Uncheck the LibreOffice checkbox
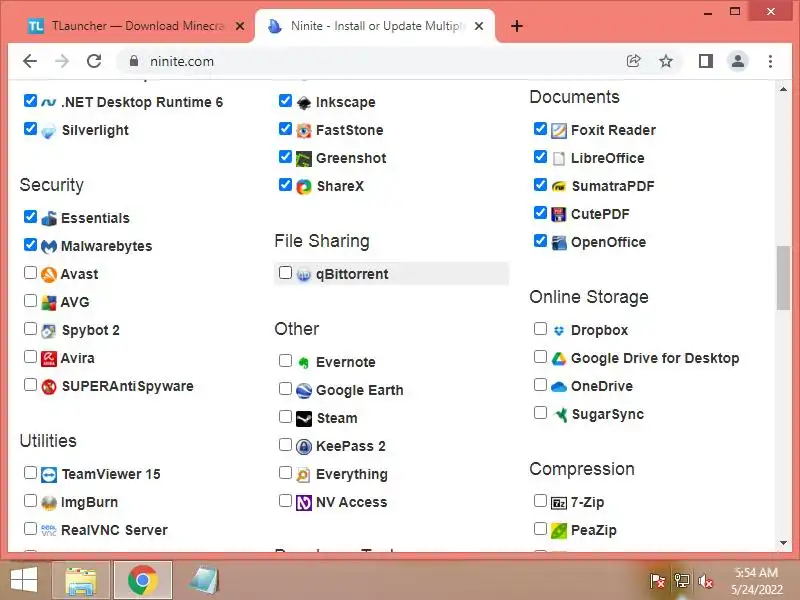The width and height of the screenshot is (800, 600). 540,157
